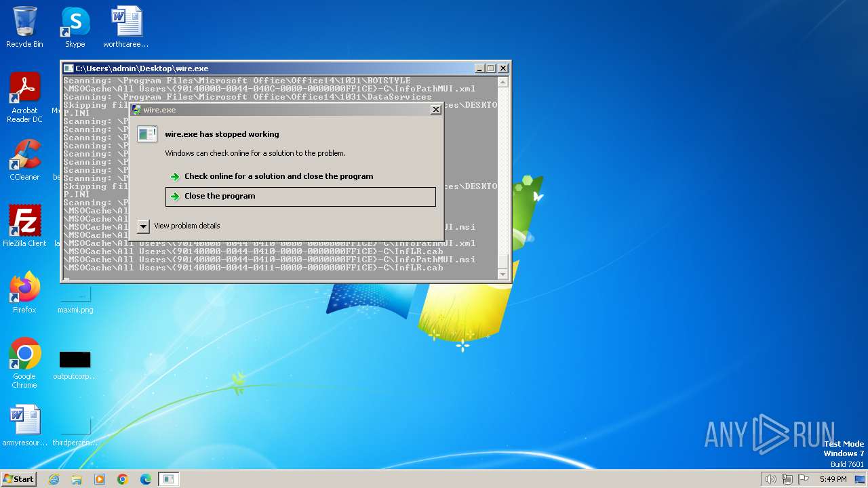
Task: Click the program icon in the error dialog
Action: 147,134
